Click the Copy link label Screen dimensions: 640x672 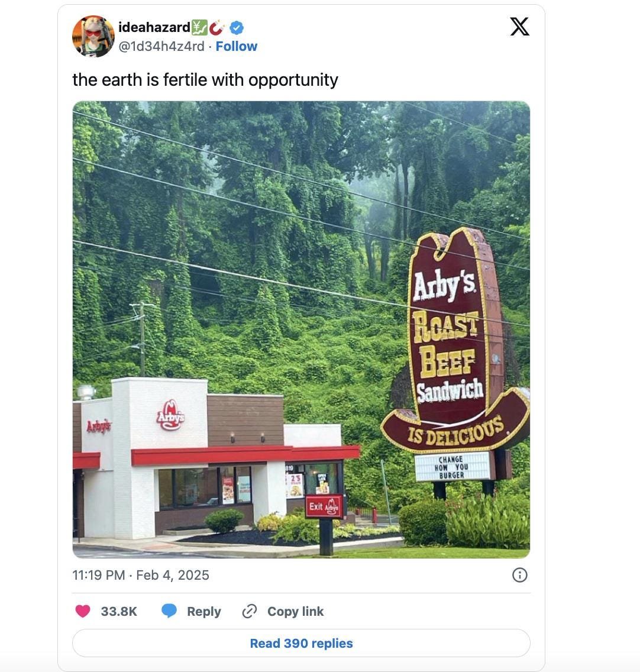click(295, 611)
